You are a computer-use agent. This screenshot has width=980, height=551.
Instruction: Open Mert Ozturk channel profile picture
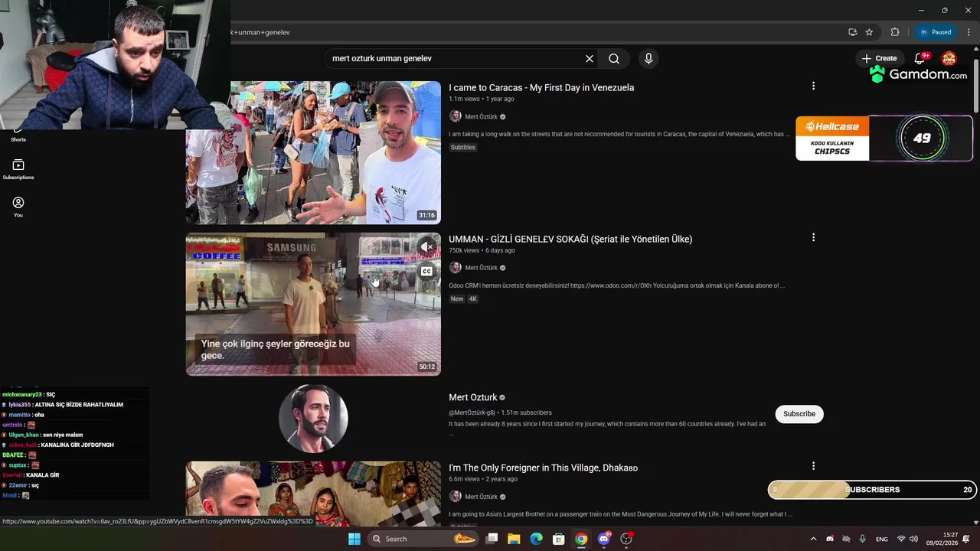click(313, 419)
